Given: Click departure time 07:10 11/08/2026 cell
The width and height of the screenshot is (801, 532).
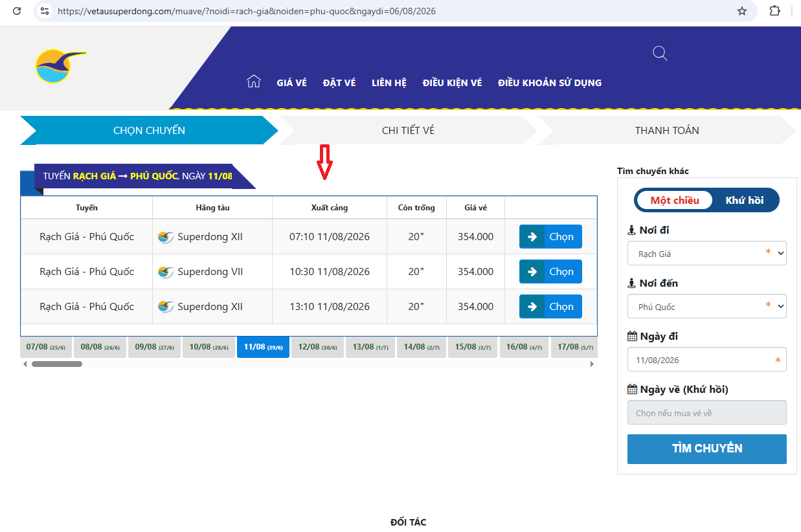Looking at the screenshot, I should coord(330,237).
